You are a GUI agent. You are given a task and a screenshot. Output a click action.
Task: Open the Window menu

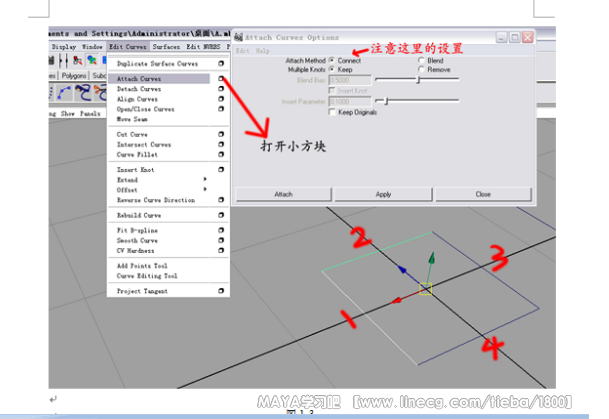click(x=92, y=47)
